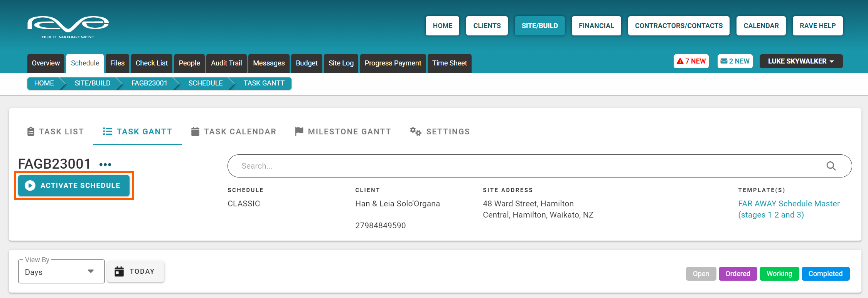Open the CLIENTS navigation item
Screen dimensions: 868x298
487,26
